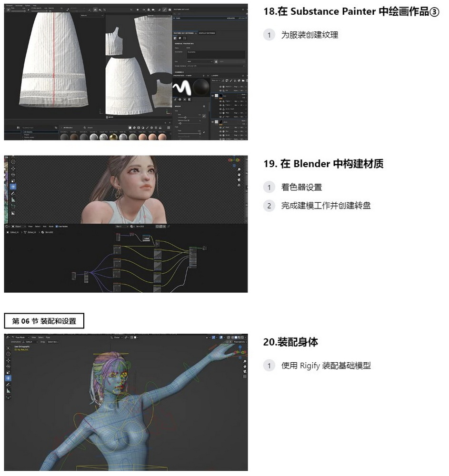
Task: Adjust brush Size slider in Substance Painter properties
Action: (x=190, y=118)
